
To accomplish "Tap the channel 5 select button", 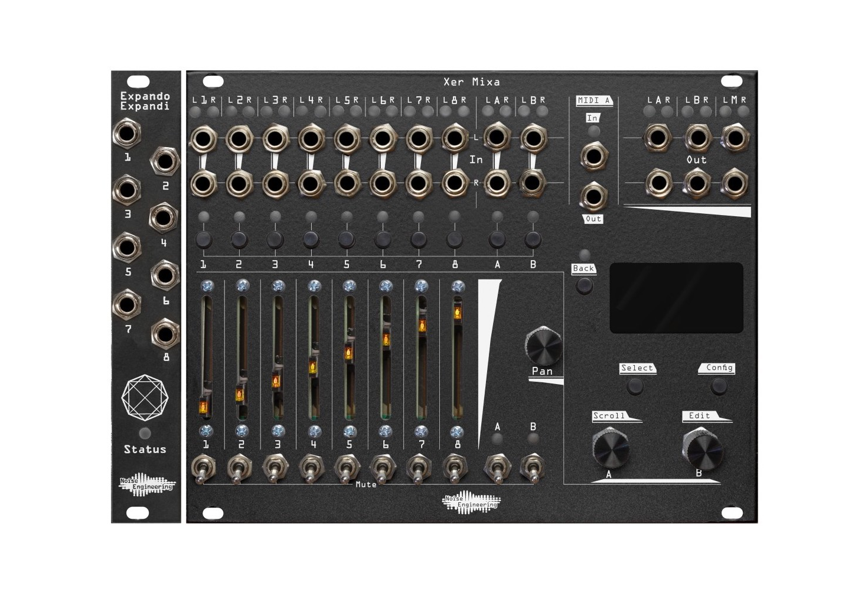I will point(347,239).
